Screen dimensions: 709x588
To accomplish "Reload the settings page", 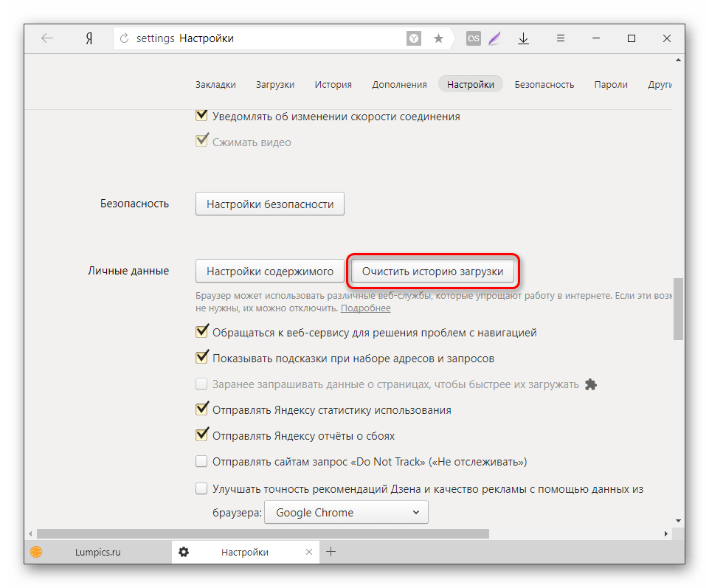I will click(x=125, y=38).
